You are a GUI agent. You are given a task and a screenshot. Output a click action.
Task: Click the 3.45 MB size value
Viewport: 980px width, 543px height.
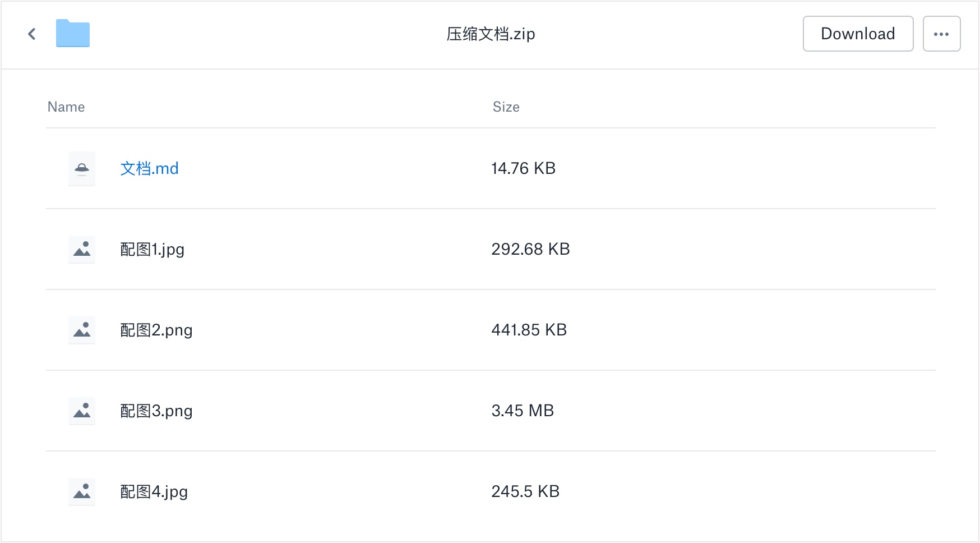[x=523, y=411]
